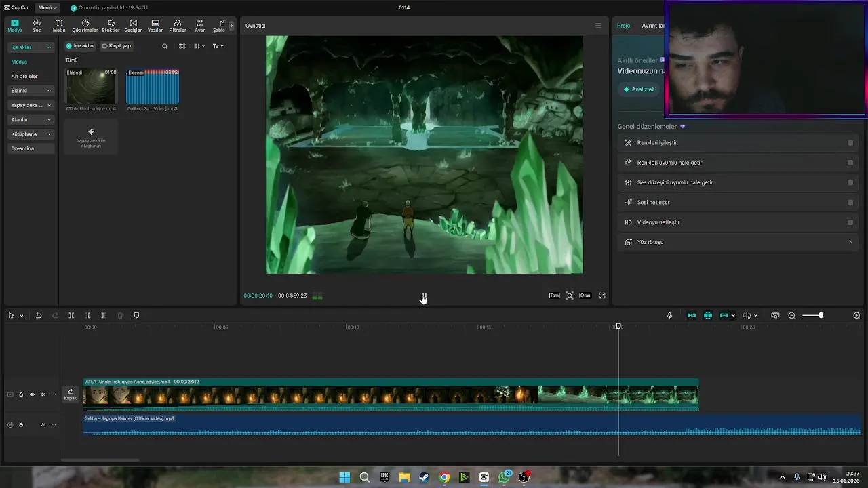Click the Kayıt yap record button
Viewport: 868px width, 488px height.
(117, 46)
